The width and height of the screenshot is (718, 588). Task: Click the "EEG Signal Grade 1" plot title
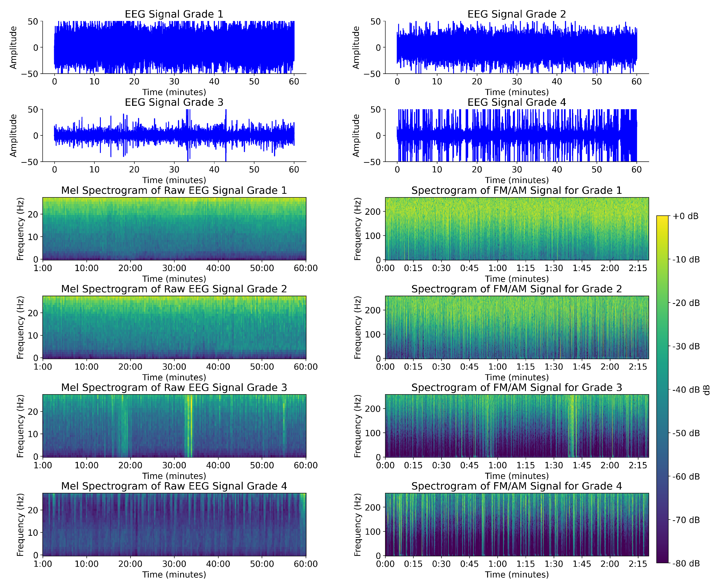pyautogui.click(x=174, y=14)
